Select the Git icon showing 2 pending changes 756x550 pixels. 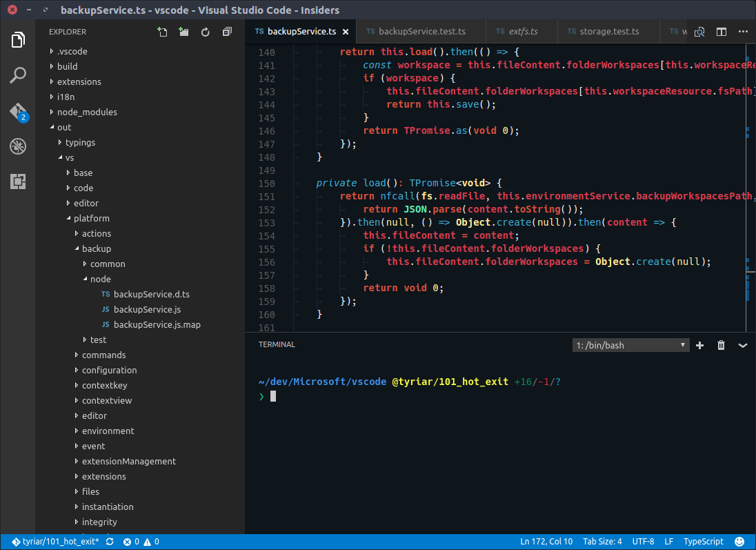click(x=17, y=110)
